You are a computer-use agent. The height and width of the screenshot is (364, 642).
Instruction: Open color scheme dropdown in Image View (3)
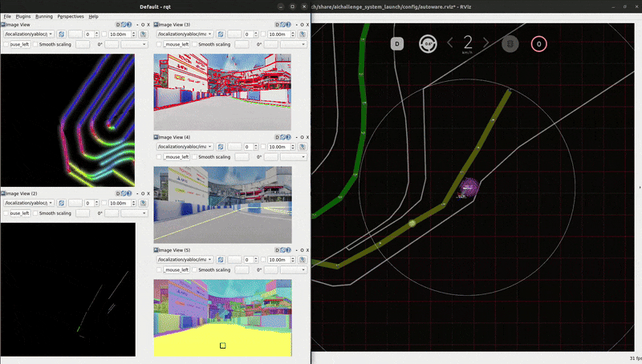tap(294, 44)
